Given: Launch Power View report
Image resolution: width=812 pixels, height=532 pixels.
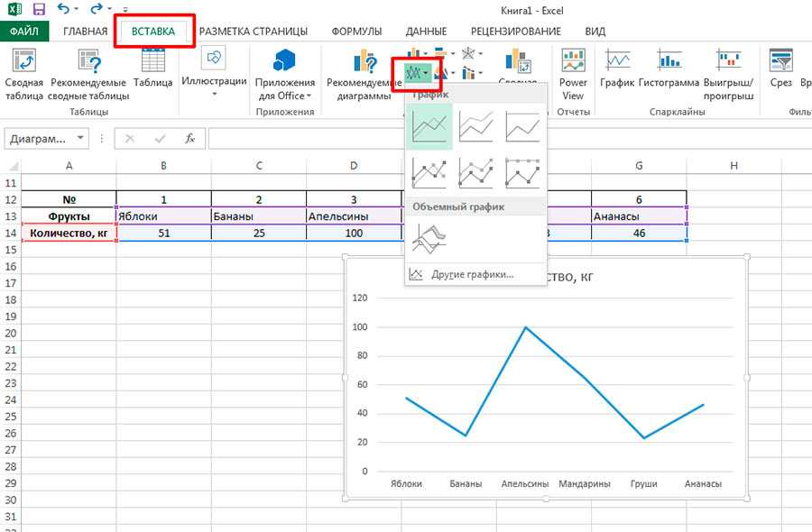Looking at the screenshot, I should tap(573, 75).
